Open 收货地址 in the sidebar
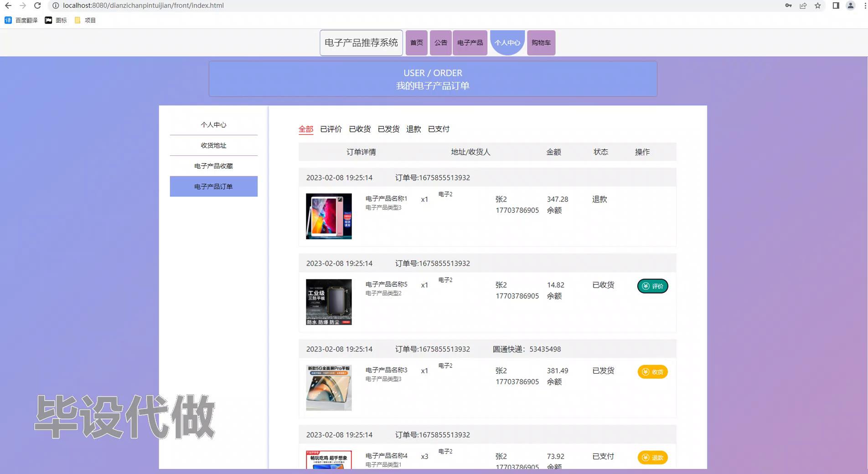This screenshot has height=474, width=868. [x=213, y=145]
